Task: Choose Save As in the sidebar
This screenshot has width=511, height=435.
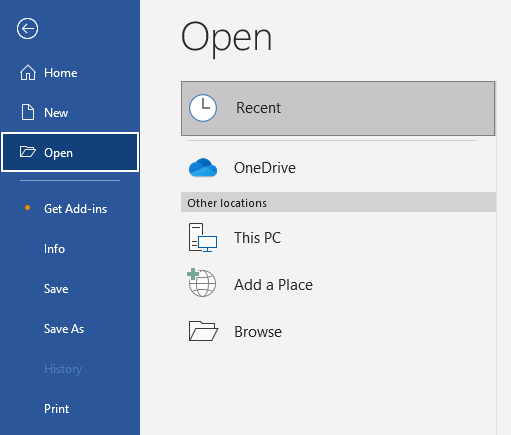Action: pyautogui.click(x=64, y=329)
